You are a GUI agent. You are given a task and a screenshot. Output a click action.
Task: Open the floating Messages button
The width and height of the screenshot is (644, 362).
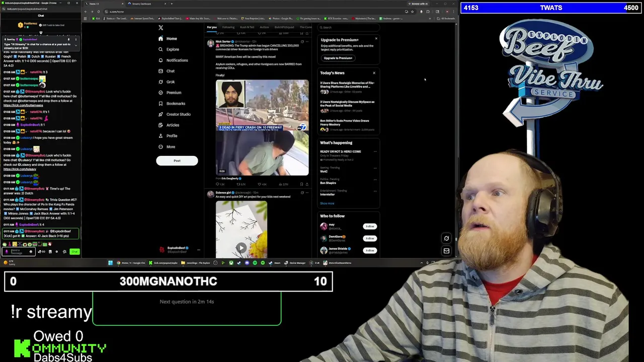click(x=446, y=250)
